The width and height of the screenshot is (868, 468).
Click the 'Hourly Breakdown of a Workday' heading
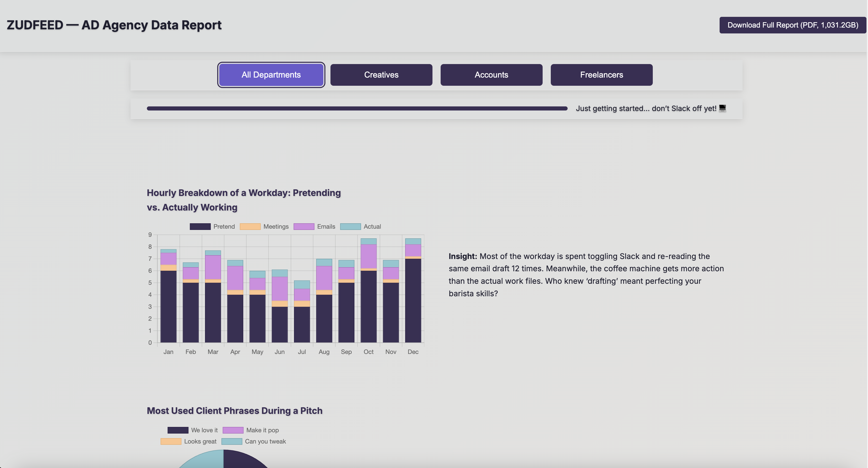pyautogui.click(x=244, y=200)
